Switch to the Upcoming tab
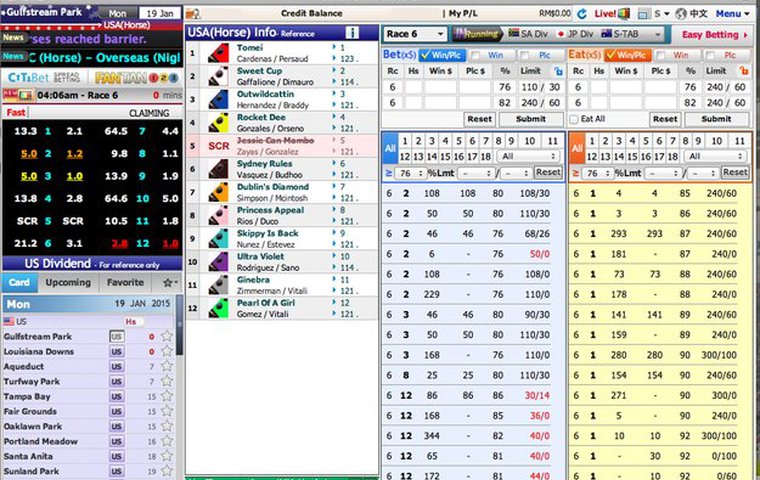 coord(68,283)
